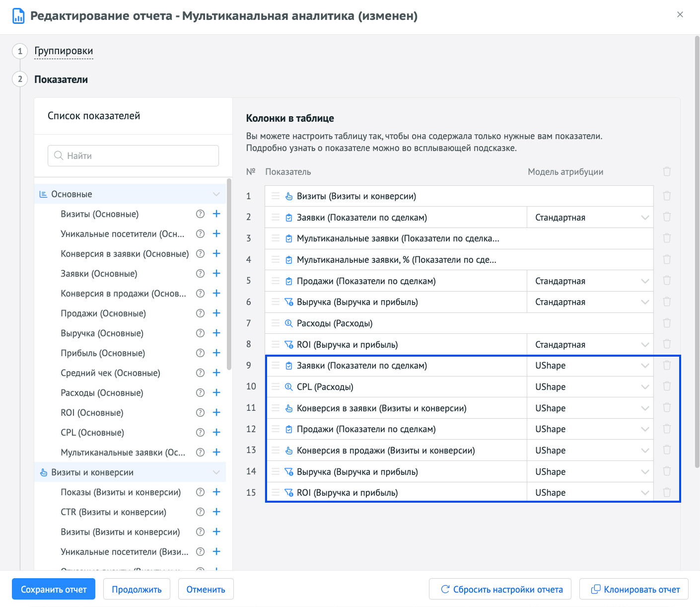Select the CPL (Расходы) column row

pyautogui.click(x=396, y=386)
